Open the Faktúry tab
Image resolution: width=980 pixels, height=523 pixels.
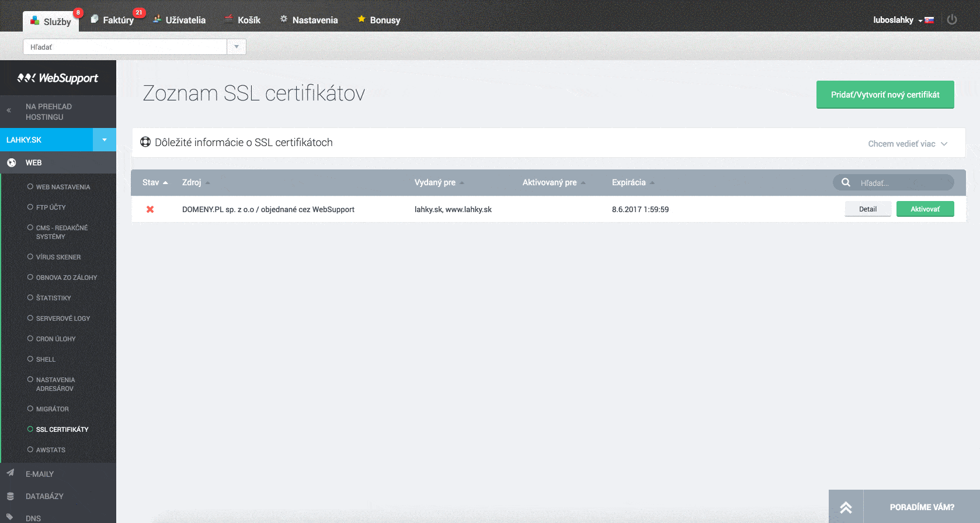(118, 20)
